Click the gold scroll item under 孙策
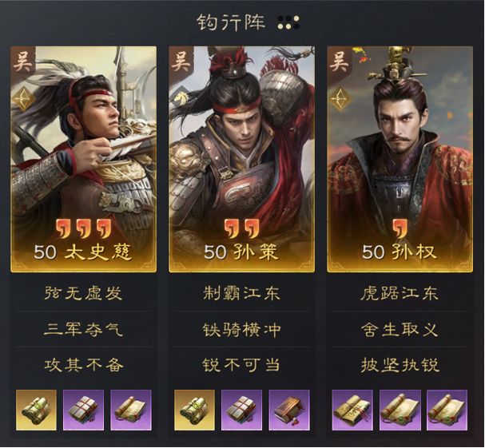 pyautogui.click(x=194, y=410)
